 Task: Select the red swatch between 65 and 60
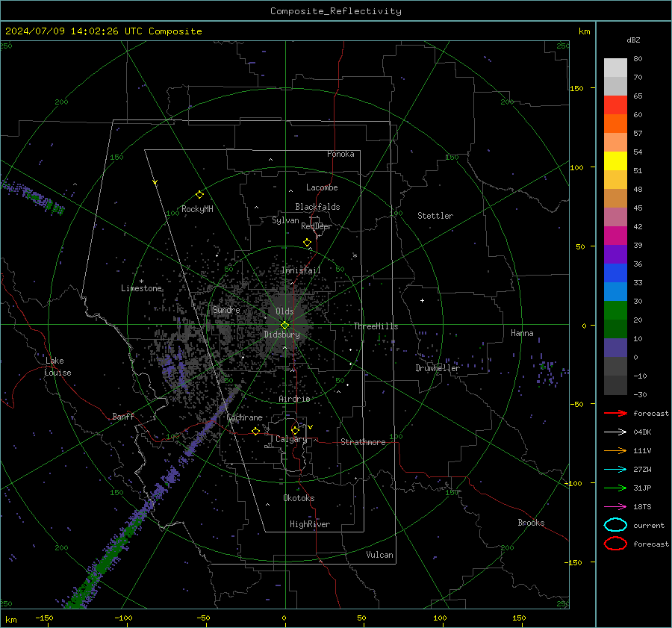pyautogui.click(x=615, y=105)
